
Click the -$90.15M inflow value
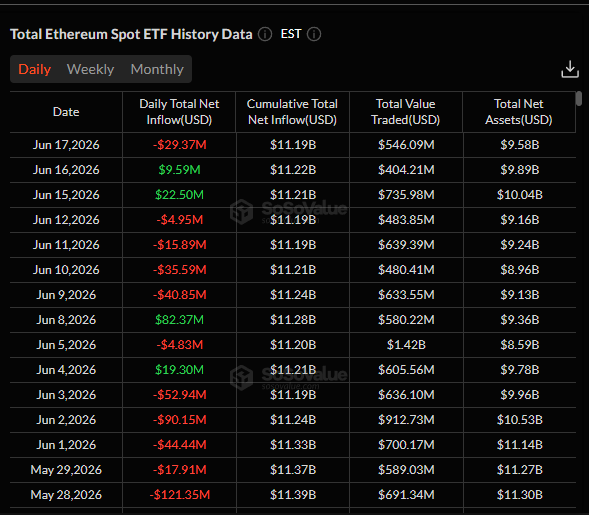(180, 420)
